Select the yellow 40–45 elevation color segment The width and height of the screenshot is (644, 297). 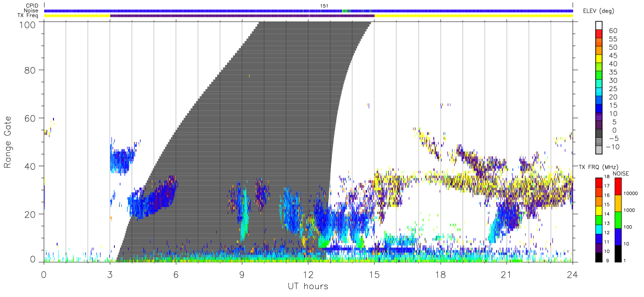[599, 60]
